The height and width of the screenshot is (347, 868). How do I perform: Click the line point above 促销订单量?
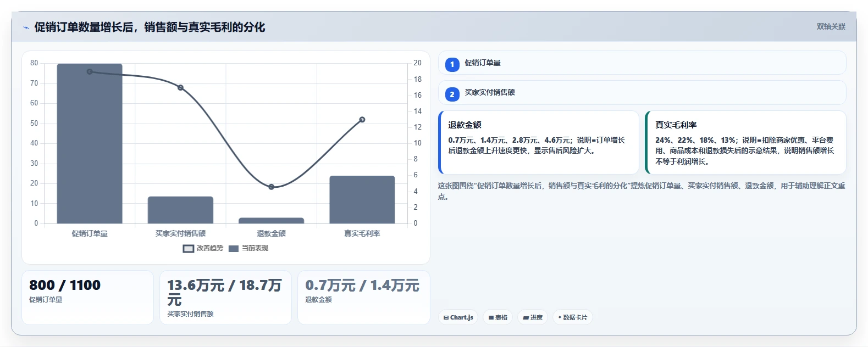pos(90,72)
